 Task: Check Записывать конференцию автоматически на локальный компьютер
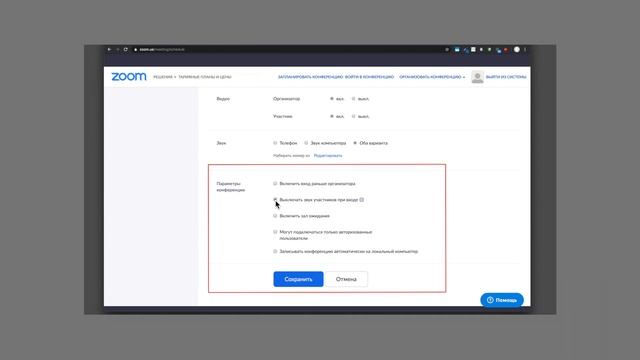(x=275, y=251)
